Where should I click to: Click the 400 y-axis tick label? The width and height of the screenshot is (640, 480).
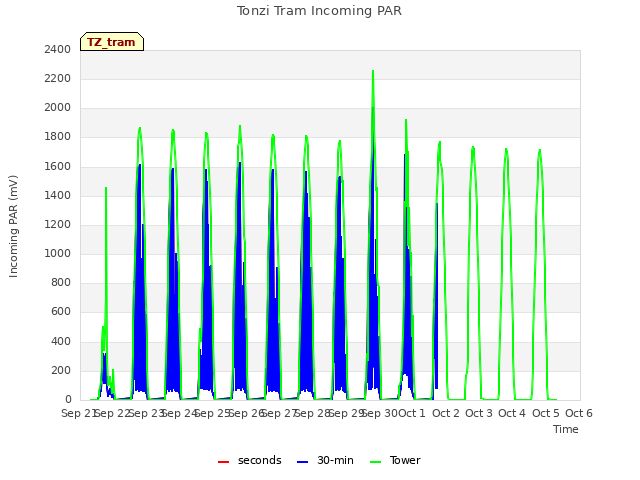tap(61, 341)
